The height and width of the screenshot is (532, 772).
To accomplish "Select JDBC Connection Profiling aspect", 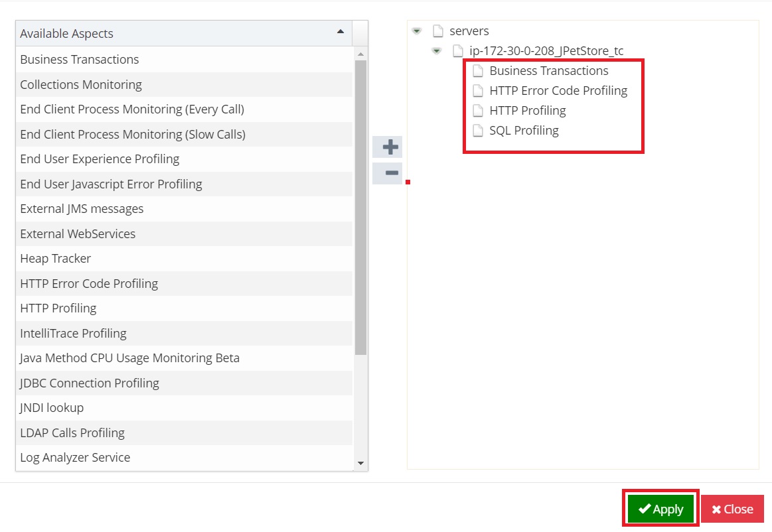I will 184,383.
